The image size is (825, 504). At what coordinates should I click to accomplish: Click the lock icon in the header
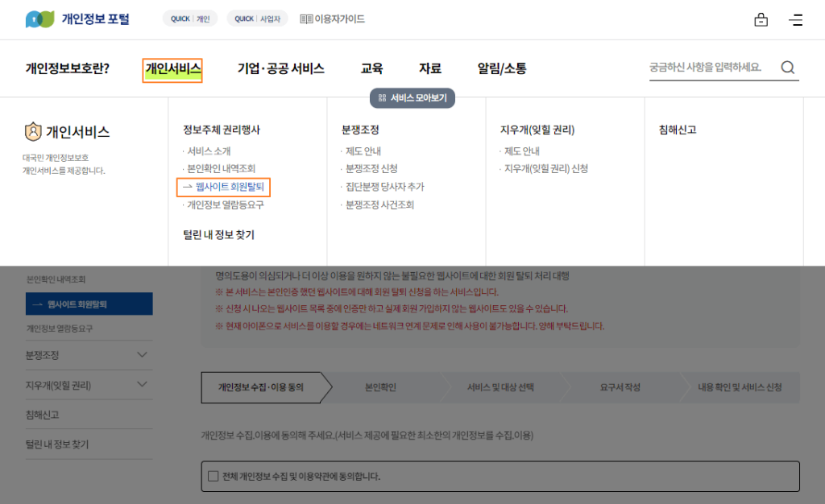tap(761, 19)
